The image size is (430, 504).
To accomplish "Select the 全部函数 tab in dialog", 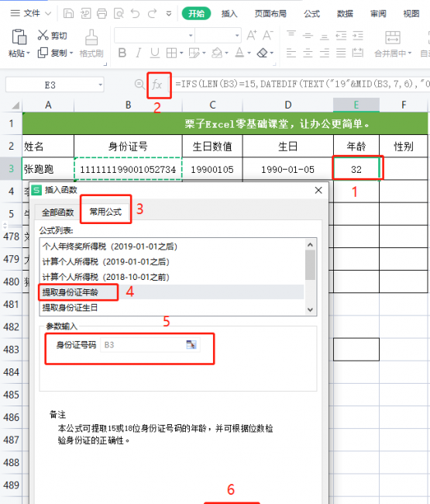I will pos(57,212).
